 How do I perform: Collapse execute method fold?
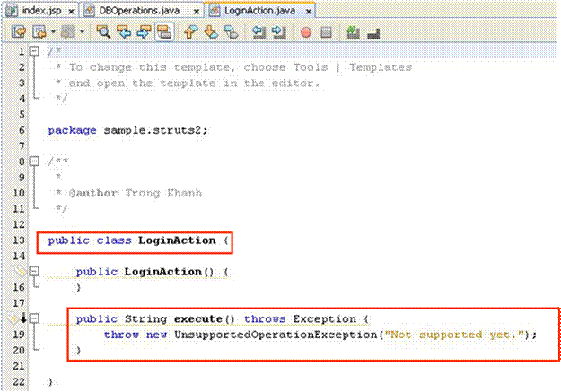pos(34,318)
